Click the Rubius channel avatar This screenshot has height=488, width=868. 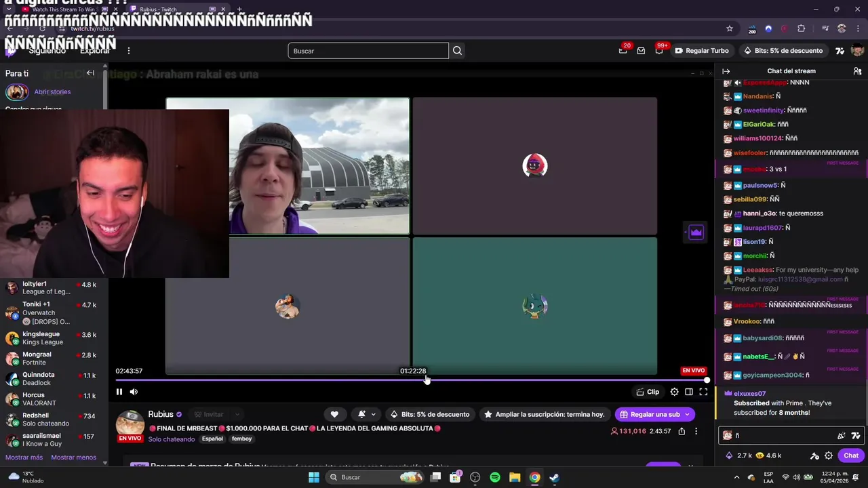tap(130, 422)
